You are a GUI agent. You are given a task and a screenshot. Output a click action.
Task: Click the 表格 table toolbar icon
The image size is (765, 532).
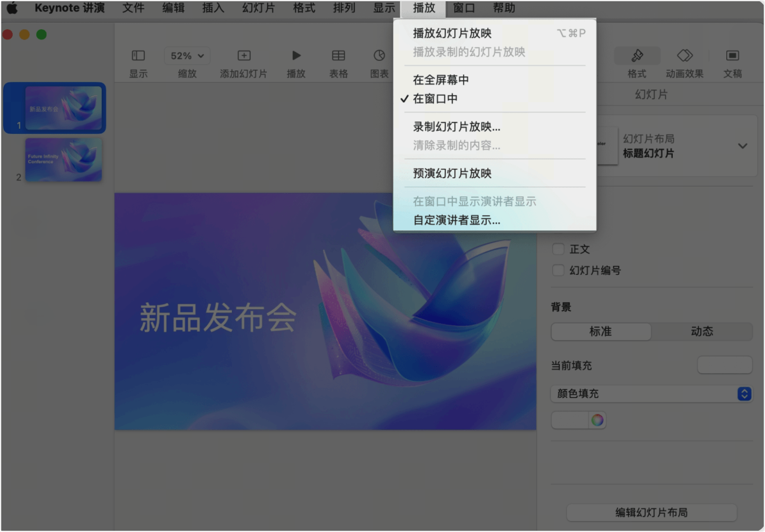(x=339, y=56)
